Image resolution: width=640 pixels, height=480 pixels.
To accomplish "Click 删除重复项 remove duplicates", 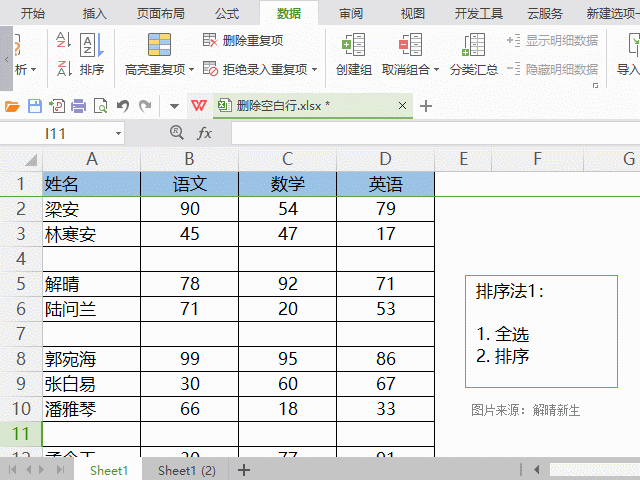I will pyautogui.click(x=243, y=40).
